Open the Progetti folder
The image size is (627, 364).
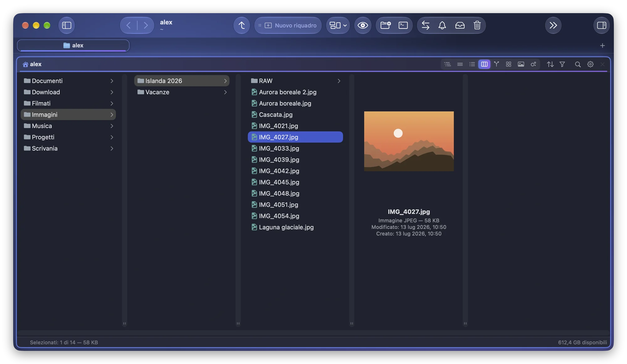click(68, 137)
